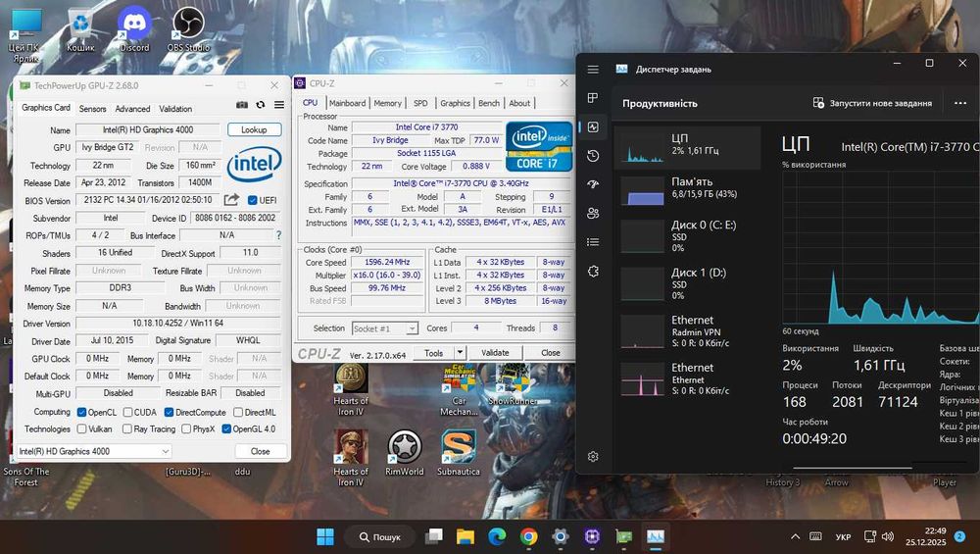Show hidden system tray icons chevron

pyautogui.click(x=795, y=536)
